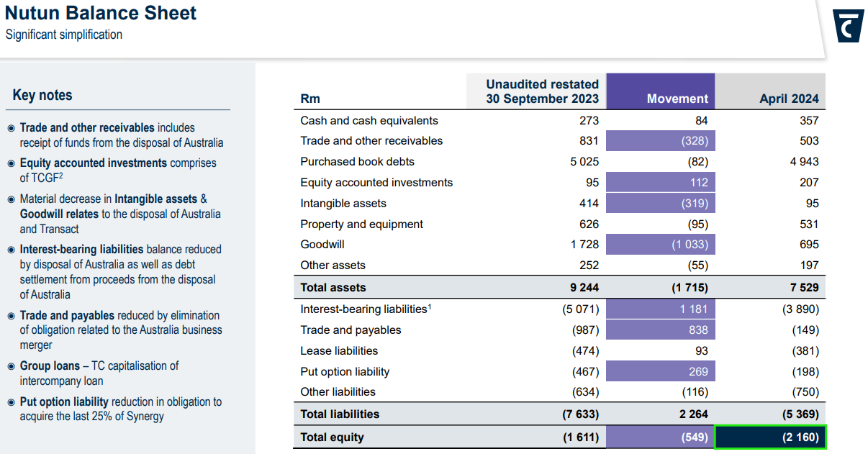Click the highlighted Total equity value cell
The image size is (868, 454).
(x=770, y=437)
